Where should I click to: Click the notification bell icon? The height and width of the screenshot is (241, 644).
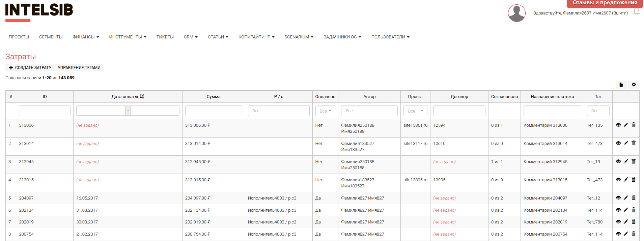tap(636, 12)
